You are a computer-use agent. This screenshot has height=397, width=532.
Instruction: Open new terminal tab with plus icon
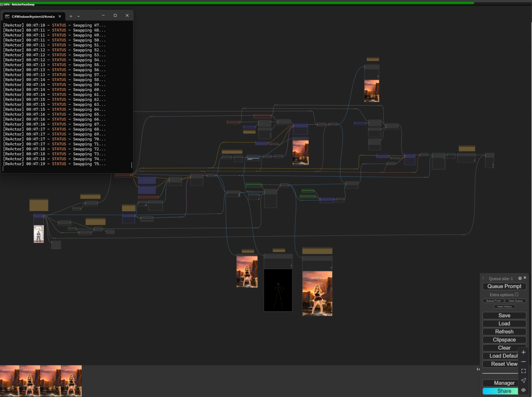pyautogui.click(x=71, y=16)
